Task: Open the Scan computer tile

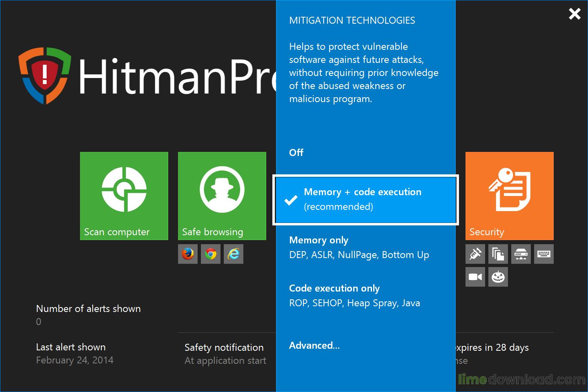Action: [124, 196]
